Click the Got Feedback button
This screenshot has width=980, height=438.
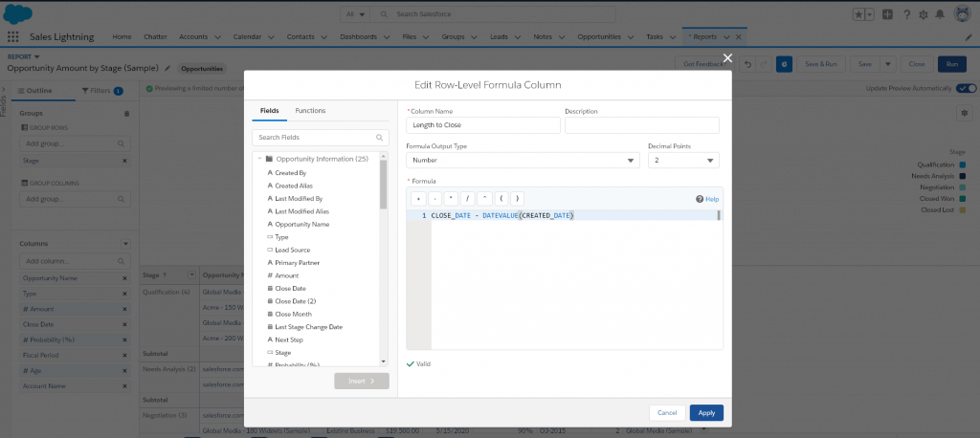coord(703,64)
